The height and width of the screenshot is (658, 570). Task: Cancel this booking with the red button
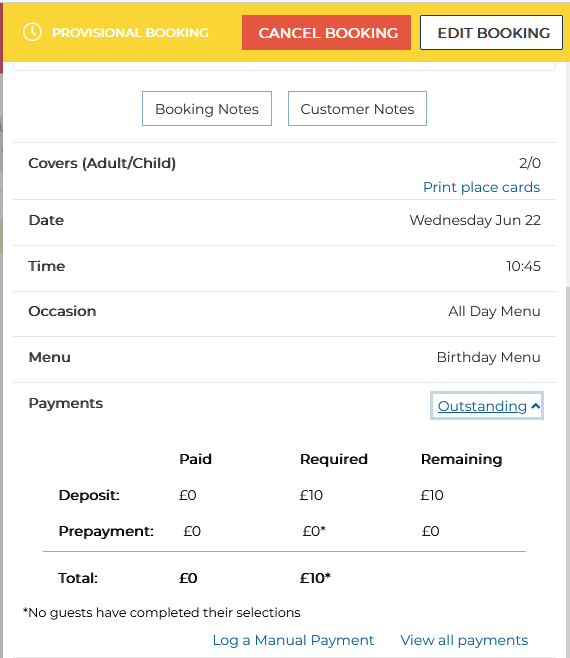(x=326, y=33)
